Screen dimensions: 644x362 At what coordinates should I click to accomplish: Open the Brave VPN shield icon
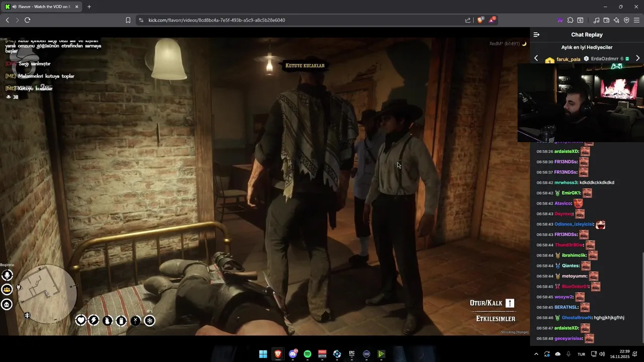(x=626, y=20)
